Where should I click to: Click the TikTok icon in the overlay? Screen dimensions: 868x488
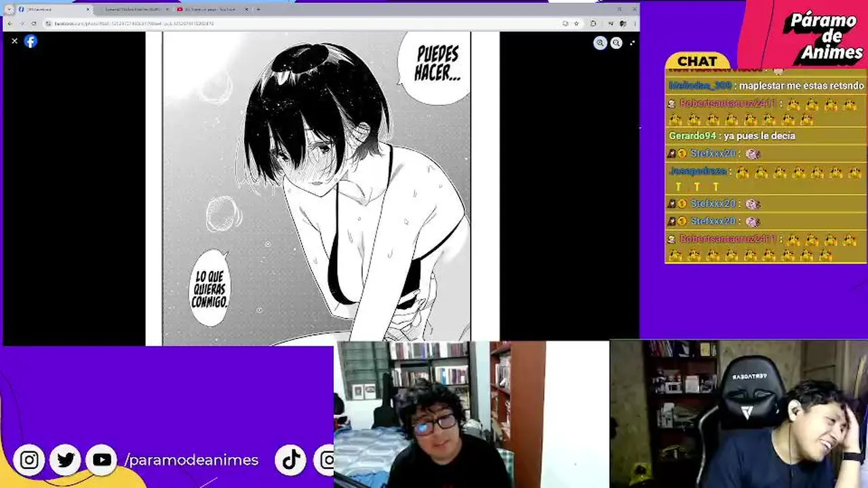[x=292, y=460]
